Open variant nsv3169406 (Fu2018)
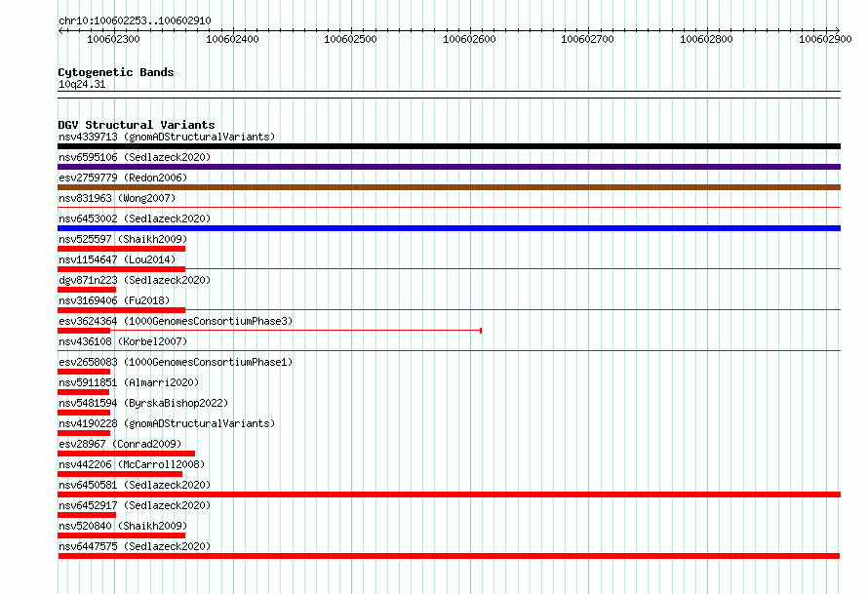 (114, 300)
